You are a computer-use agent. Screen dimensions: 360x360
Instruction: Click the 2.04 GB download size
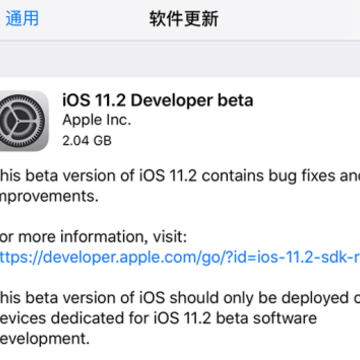(87, 140)
